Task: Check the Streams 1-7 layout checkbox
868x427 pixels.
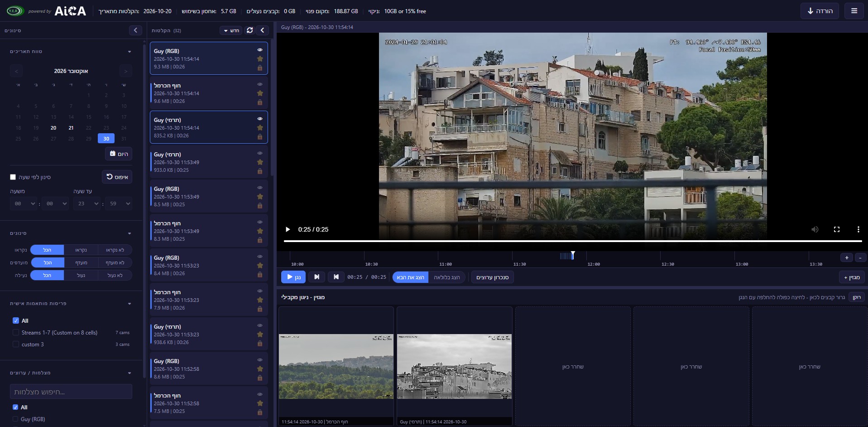Action: 16,333
